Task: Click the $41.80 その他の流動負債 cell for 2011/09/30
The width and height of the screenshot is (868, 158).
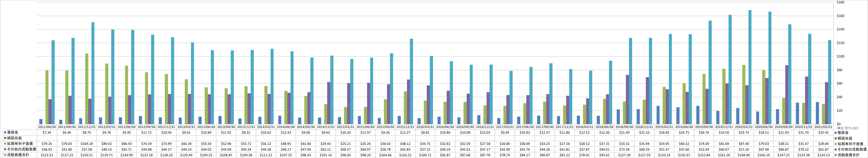Action: pyautogui.click(x=67, y=149)
